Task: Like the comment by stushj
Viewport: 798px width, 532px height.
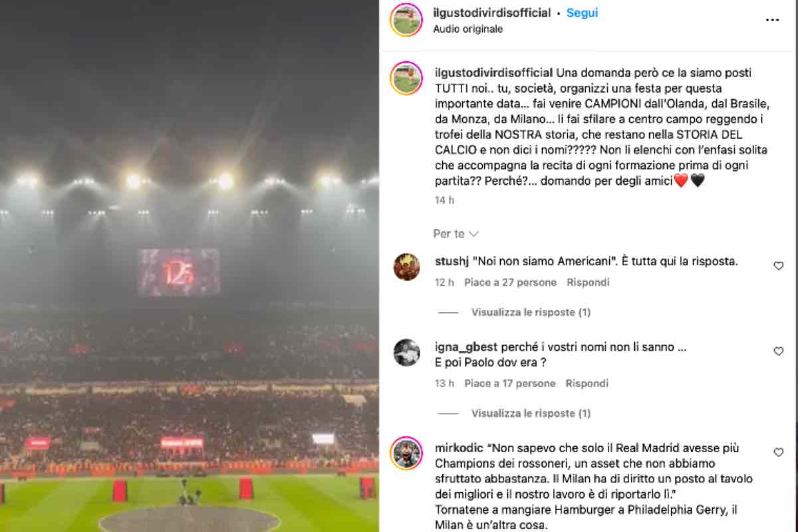Action: click(778, 266)
